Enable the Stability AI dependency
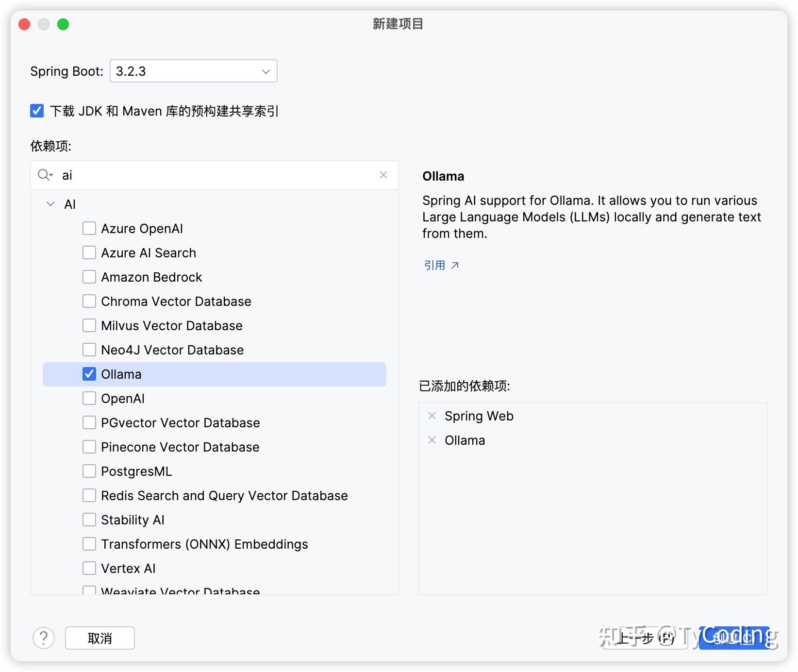This screenshot has width=798, height=672. [x=89, y=520]
